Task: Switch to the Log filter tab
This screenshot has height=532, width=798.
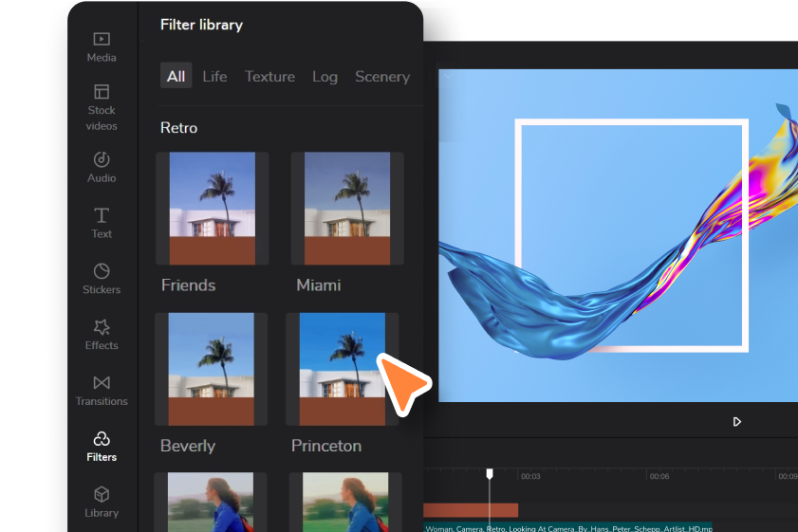Action: [325, 76]
